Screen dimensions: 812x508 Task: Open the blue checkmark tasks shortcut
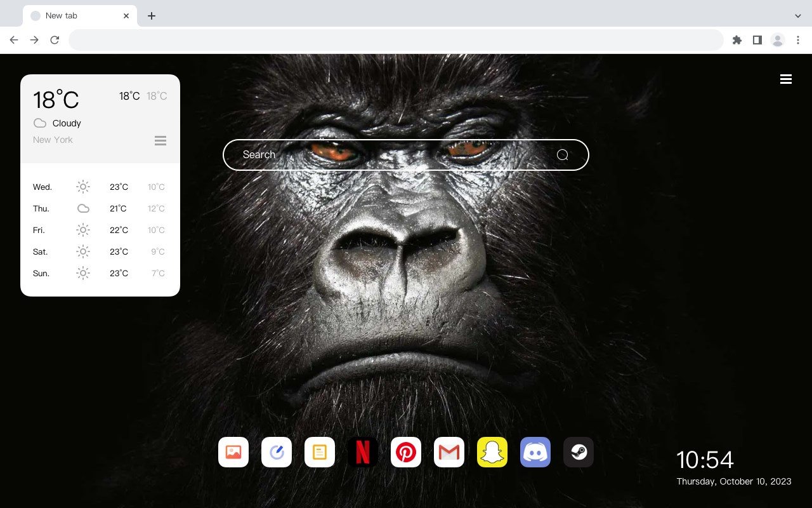coord(277,452)
